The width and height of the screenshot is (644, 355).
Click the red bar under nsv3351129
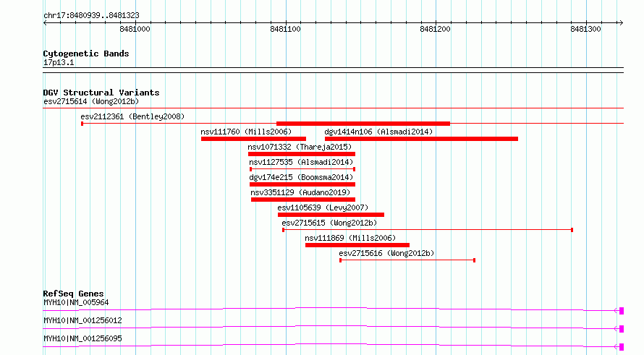click(x=303, y=200)
